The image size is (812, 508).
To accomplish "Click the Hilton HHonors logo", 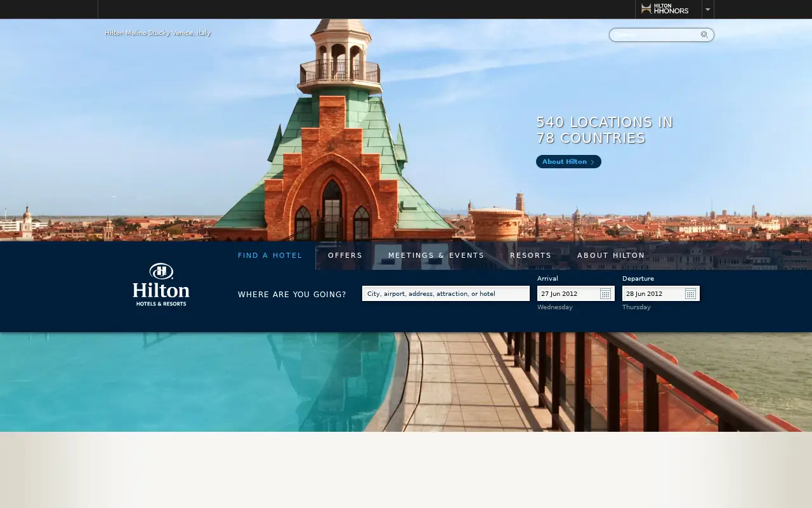I will coord(665,9).
